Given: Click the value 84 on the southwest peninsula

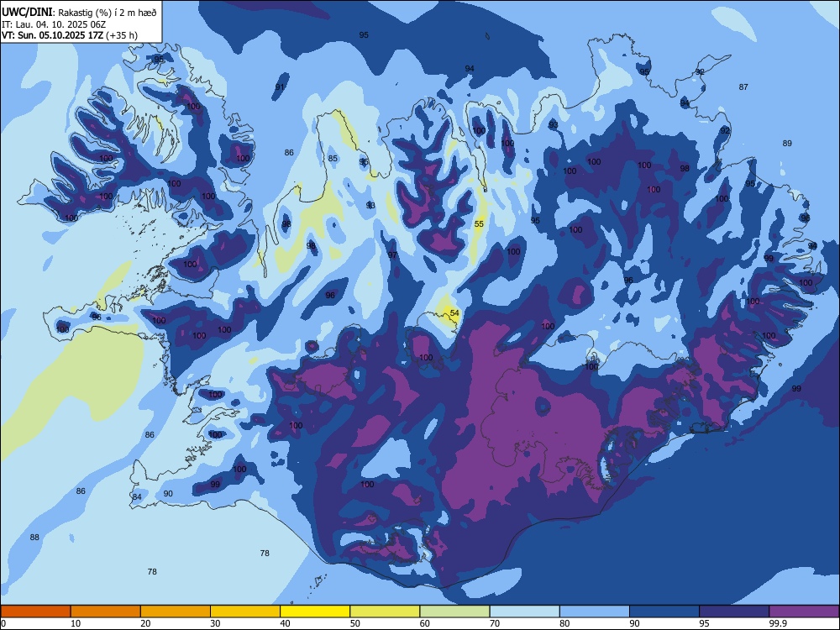Looking at the screenshot, I should click(x=137, y=496).
